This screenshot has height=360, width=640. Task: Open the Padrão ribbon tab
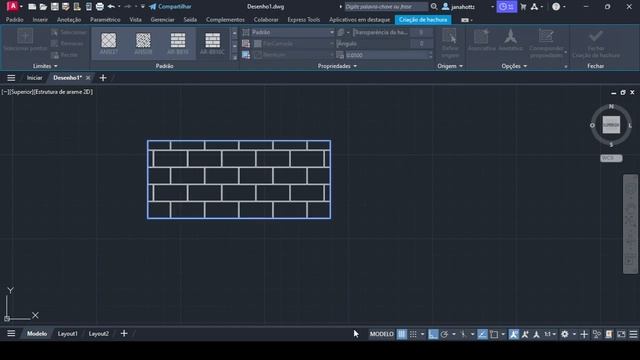tap(14, 20)
